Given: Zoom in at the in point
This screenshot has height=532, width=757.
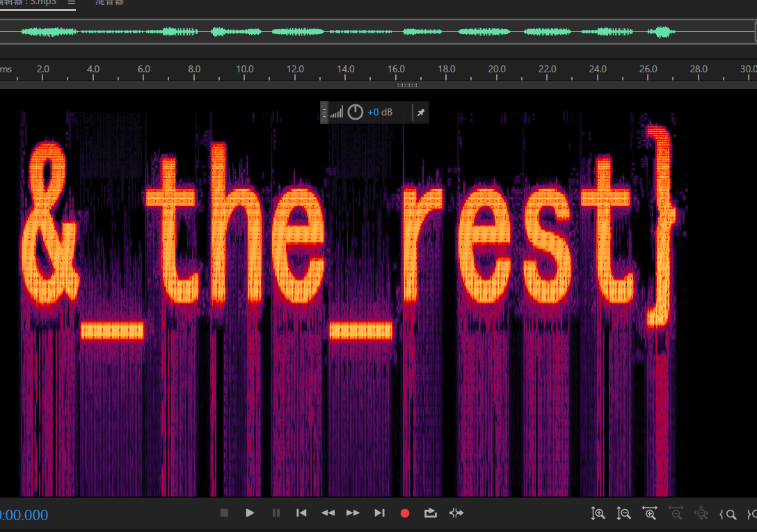Looking at the screenshot, I should tap(728, 514).
